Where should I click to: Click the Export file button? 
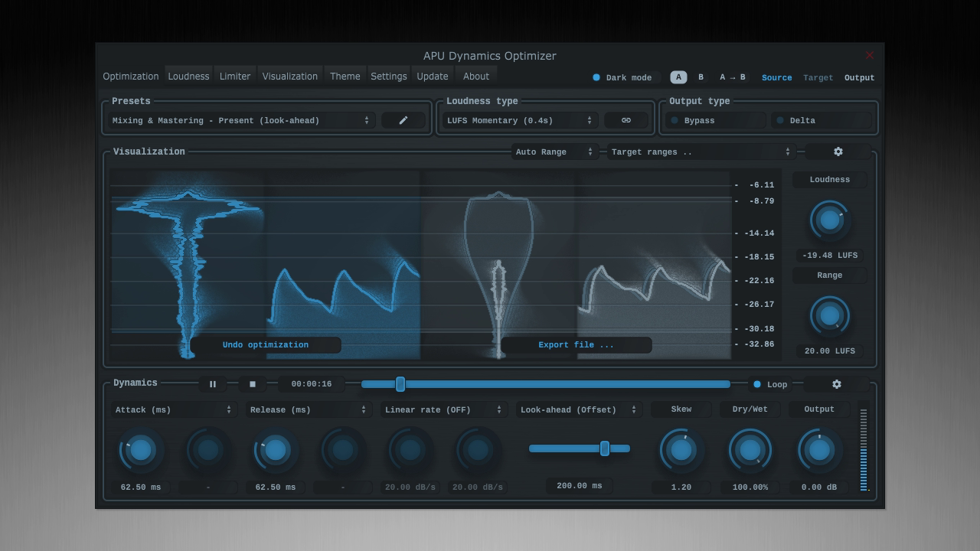tap(576, 345)
